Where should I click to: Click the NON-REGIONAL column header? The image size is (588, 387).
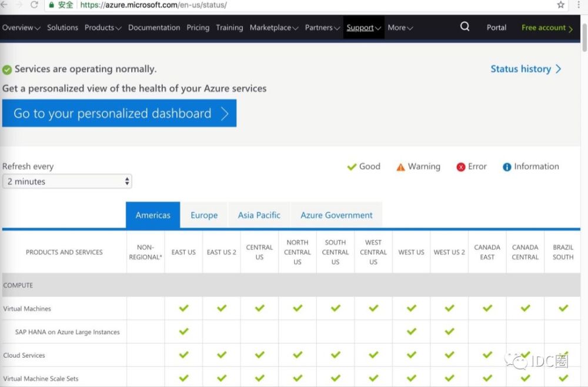click(145, 252)
